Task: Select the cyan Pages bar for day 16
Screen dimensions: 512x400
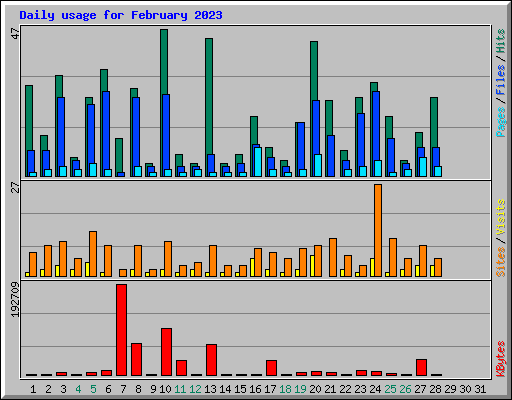Action: point(258,162)
